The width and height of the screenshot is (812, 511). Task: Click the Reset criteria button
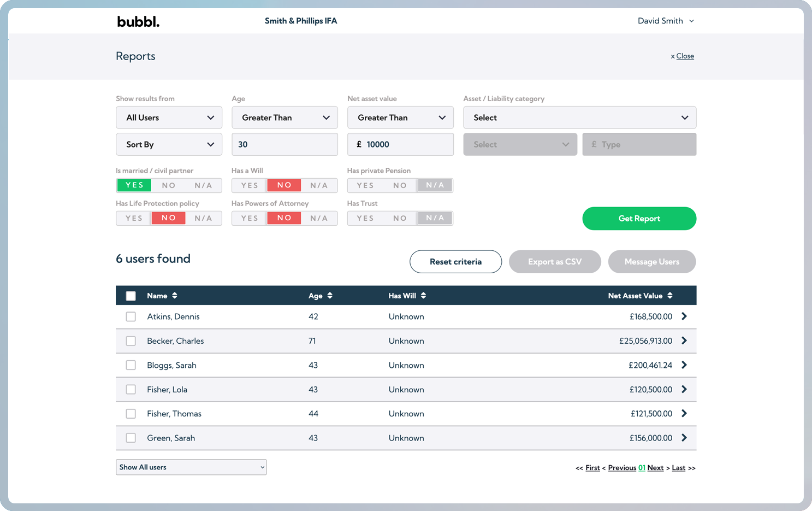pyautogui.click(x=455, y=262)
